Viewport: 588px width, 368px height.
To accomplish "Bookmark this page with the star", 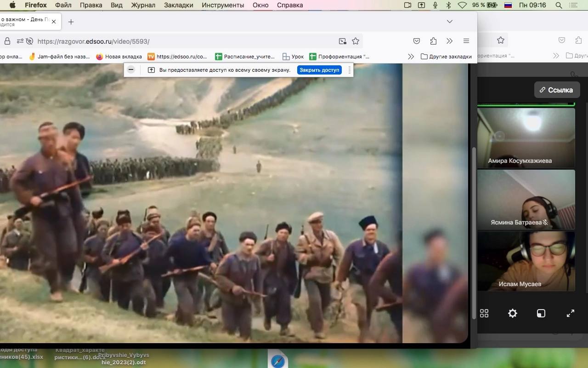I will (x=356, y=41).
